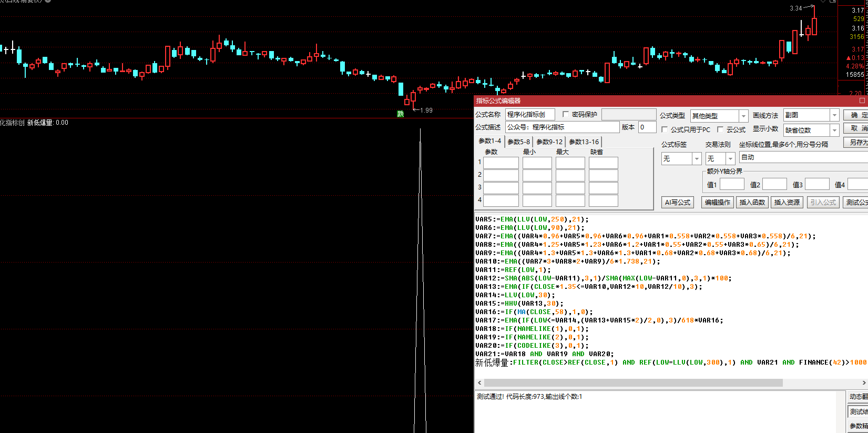Image resolution: width=868 pixels, height=433 pixels.
Task: Toggle the 云公式 checkbox
Action: (720, 129)
